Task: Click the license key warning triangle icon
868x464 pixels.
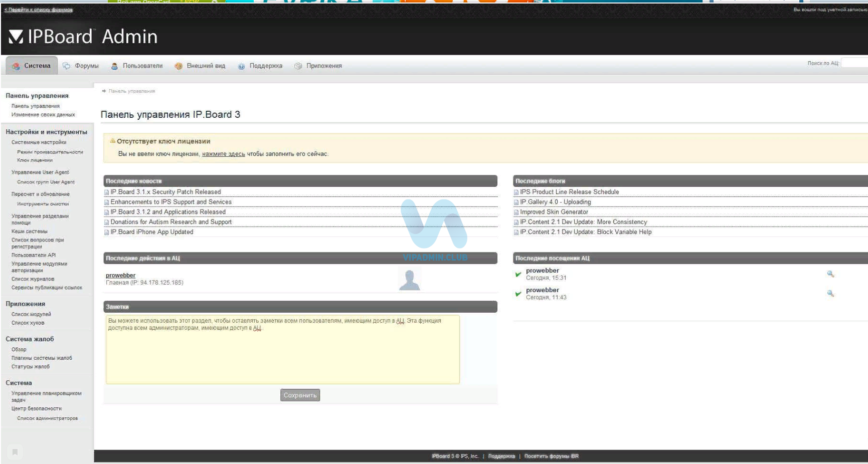Action: [x=113, y=141]
